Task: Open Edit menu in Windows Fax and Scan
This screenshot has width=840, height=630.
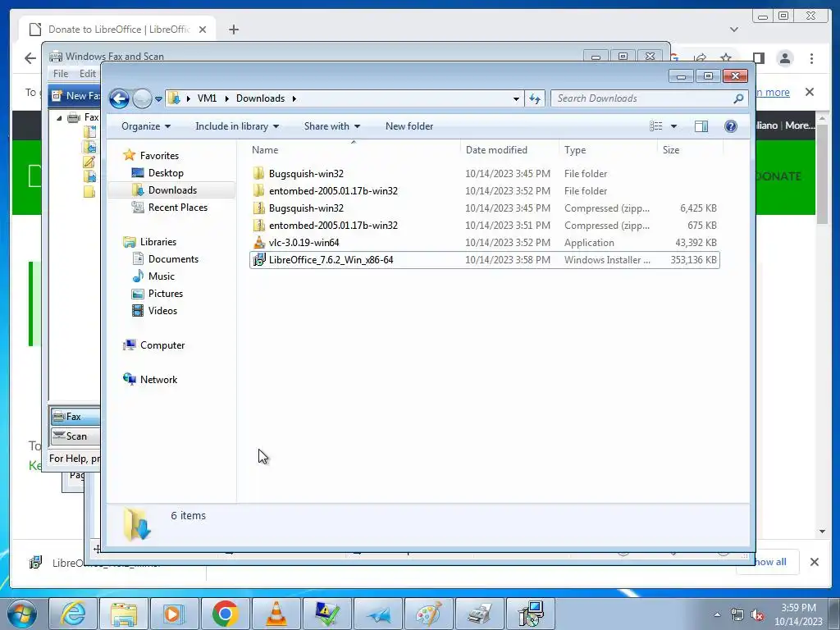Action: point(87,74)
